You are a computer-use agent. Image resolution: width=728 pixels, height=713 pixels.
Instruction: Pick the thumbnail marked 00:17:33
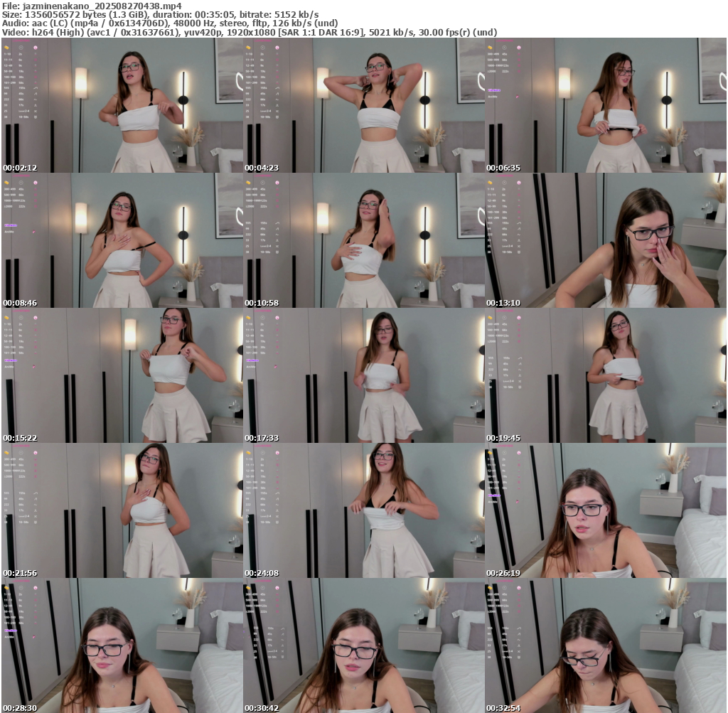[x=364, y=375]
